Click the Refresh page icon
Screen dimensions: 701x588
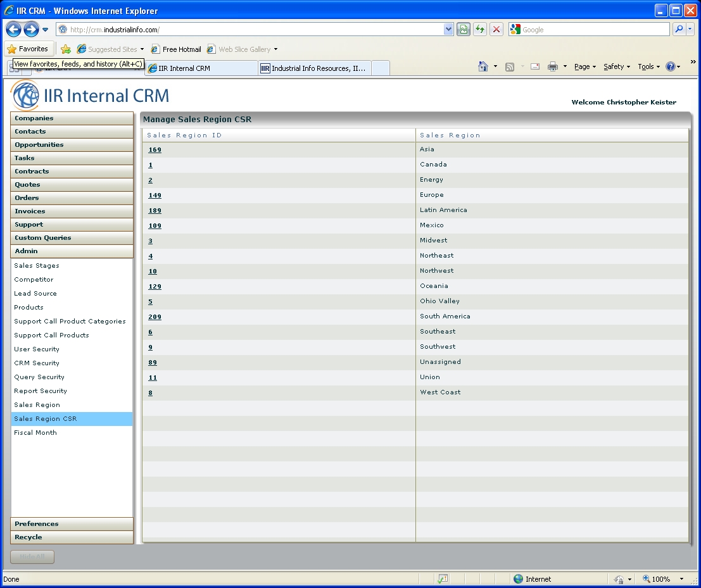pyautogui.click(x=480, y=30)
